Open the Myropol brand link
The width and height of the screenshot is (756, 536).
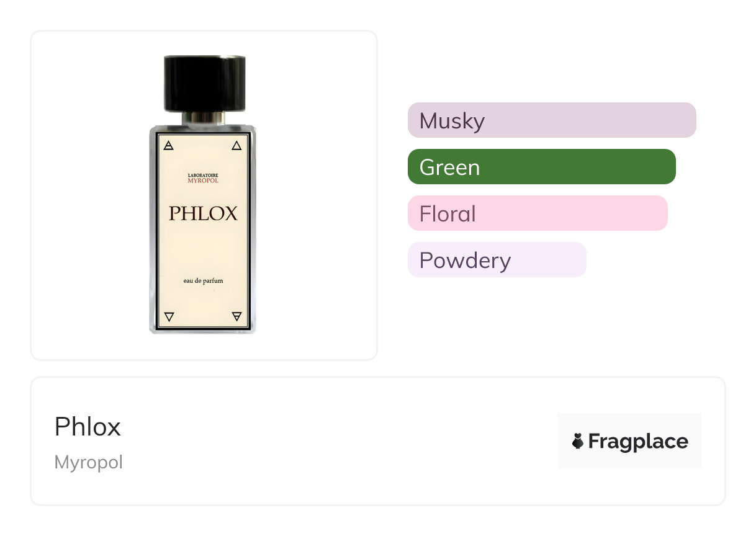(89, 463)
